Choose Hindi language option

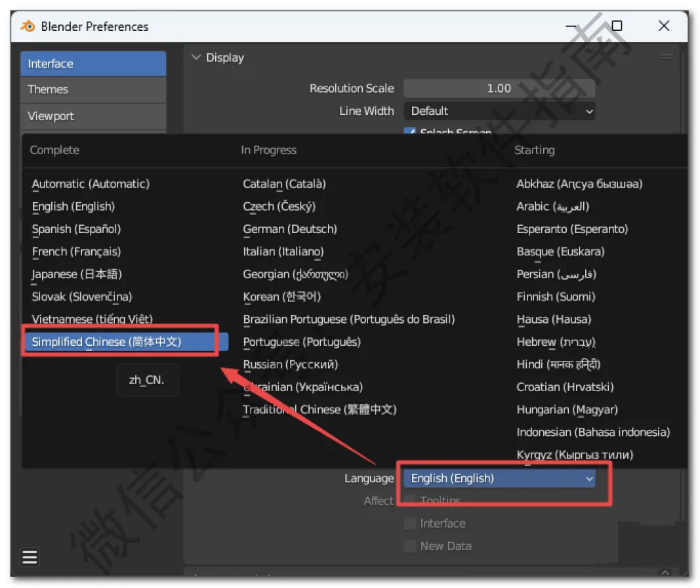pyautogui.click(x=558, y=364)
